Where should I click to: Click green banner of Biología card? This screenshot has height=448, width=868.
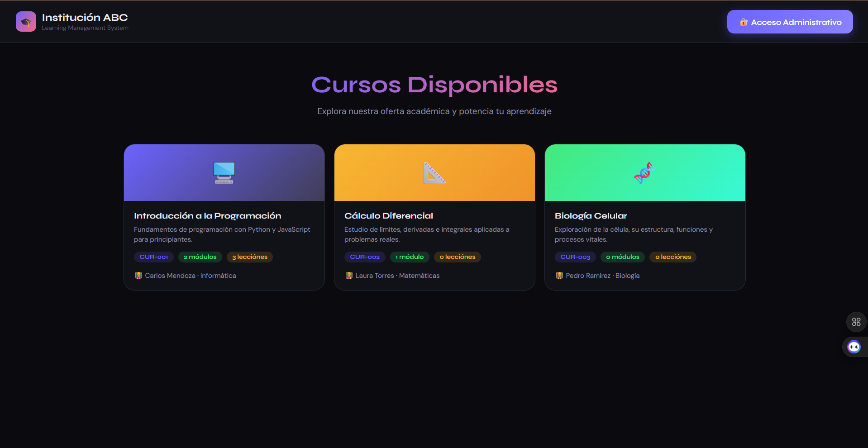[x=645, y=172]
